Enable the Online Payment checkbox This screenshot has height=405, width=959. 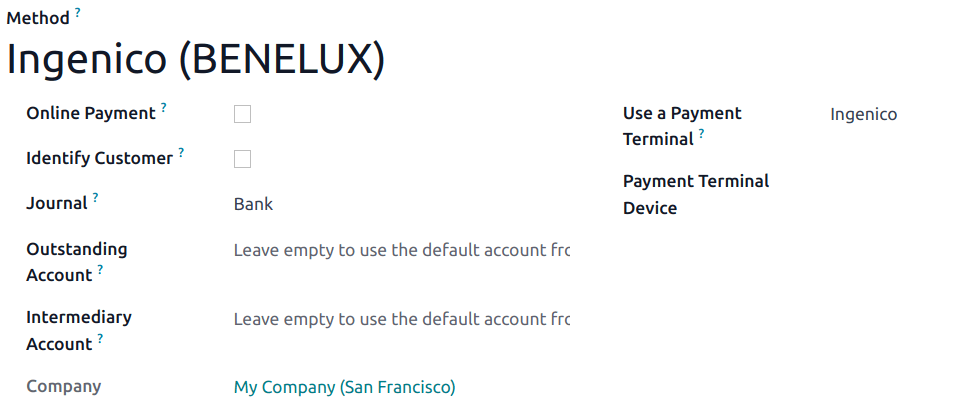pos(242,114)
